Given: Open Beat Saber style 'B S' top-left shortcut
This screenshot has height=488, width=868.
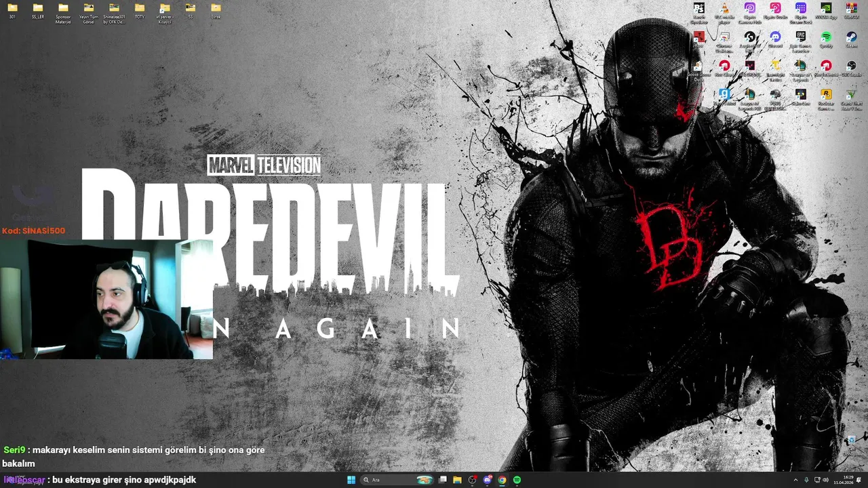Looking at the screenshot, I should [x=699, y=12].
